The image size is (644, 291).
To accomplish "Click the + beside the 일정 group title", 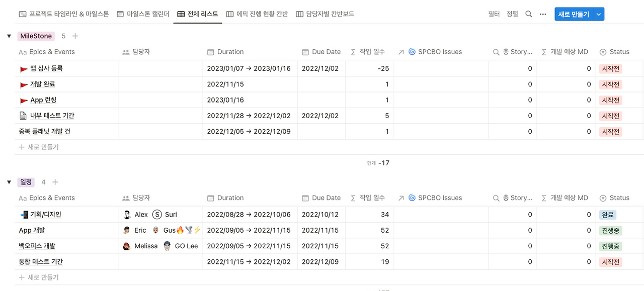I will 55,182.
